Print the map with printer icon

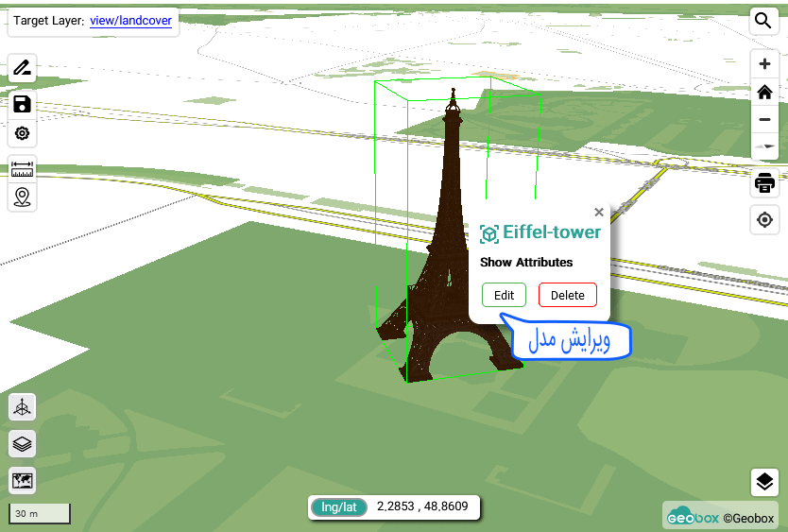pos(764,183)
